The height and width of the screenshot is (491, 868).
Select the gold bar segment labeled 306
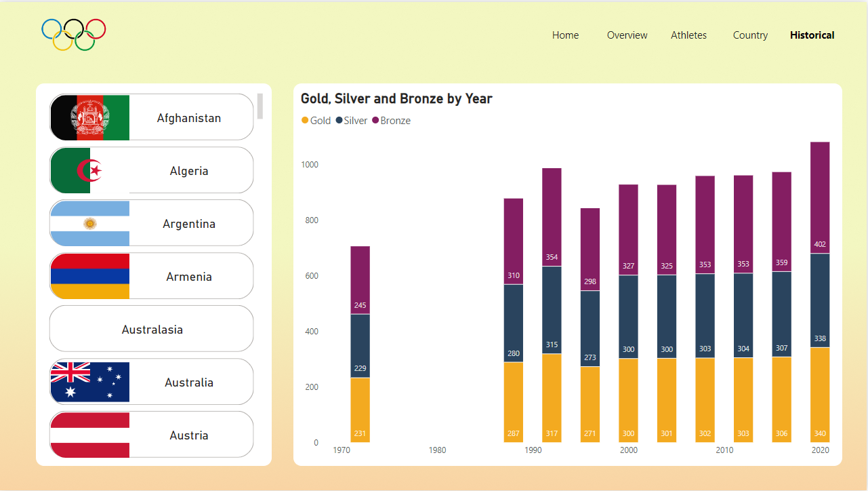(x=782, y=399)
